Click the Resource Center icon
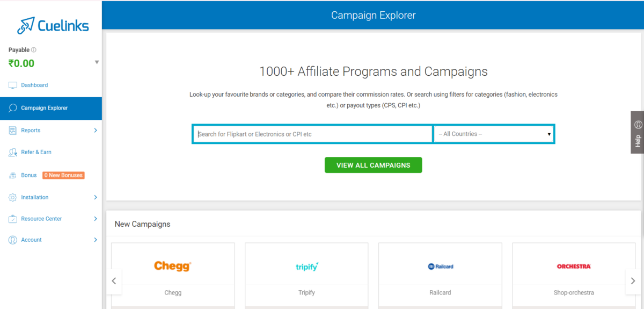 pos(13,219)
